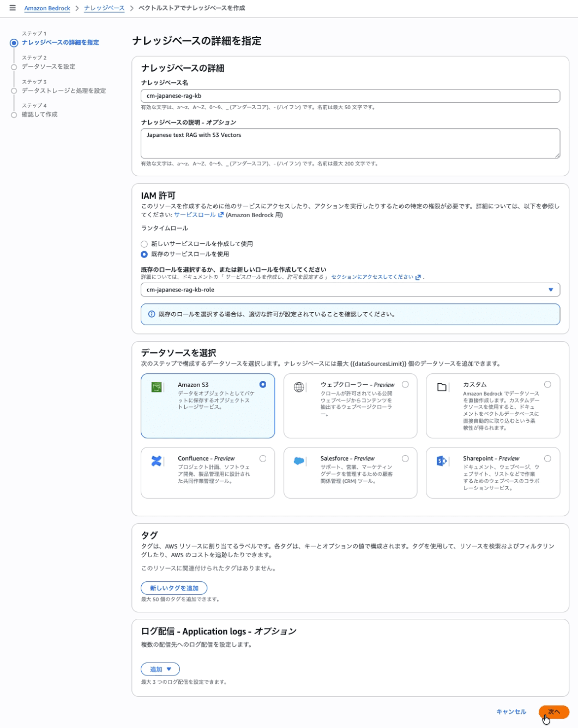Focus the ナレッジベース名 input field
The image size is (578, 728).
(350, 96)
